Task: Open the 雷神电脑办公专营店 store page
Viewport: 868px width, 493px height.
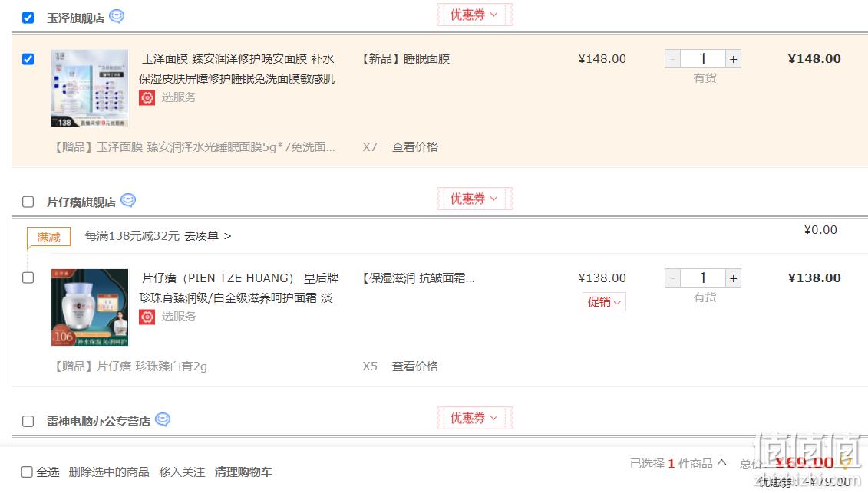Action: click(98, 421)
